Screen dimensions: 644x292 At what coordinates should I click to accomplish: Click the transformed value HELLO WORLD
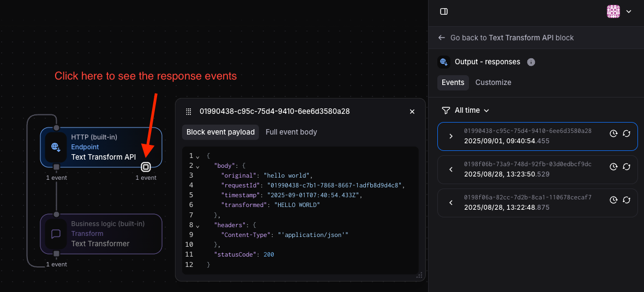point(297,205)
